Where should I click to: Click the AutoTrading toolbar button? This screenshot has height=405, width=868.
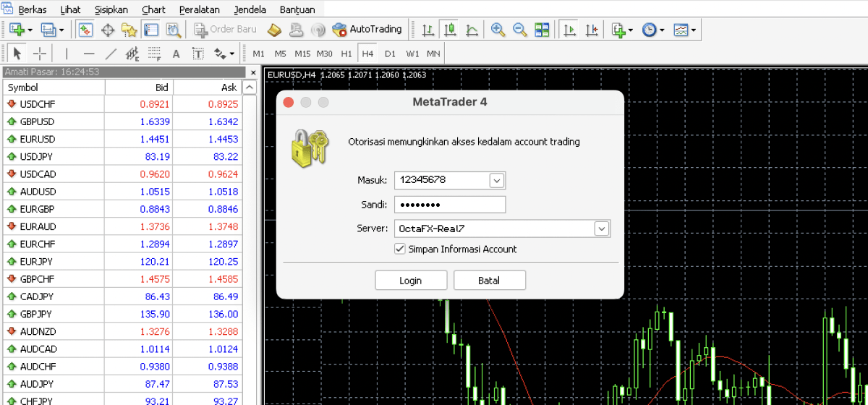click(x=367, y=30)
